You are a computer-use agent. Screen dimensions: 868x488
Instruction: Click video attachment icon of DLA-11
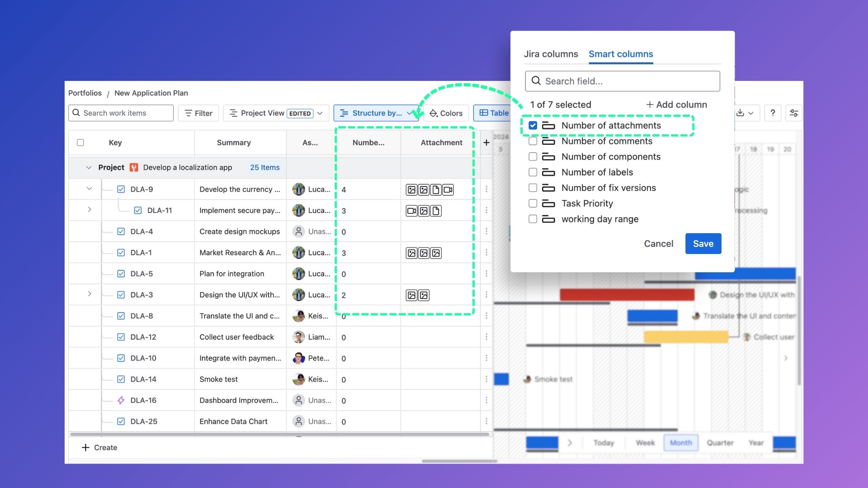click(x=412, y=211)
